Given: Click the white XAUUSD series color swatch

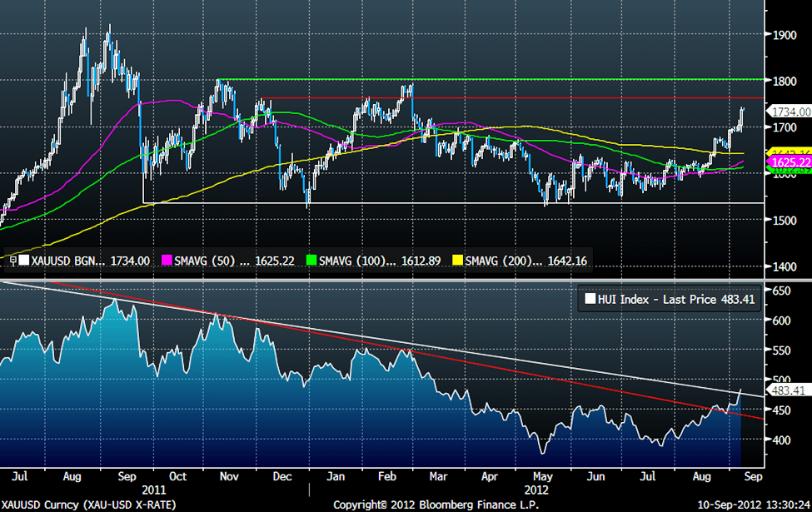Looking at the screenshot, I should pyautogui.click(x=24, y=261).
